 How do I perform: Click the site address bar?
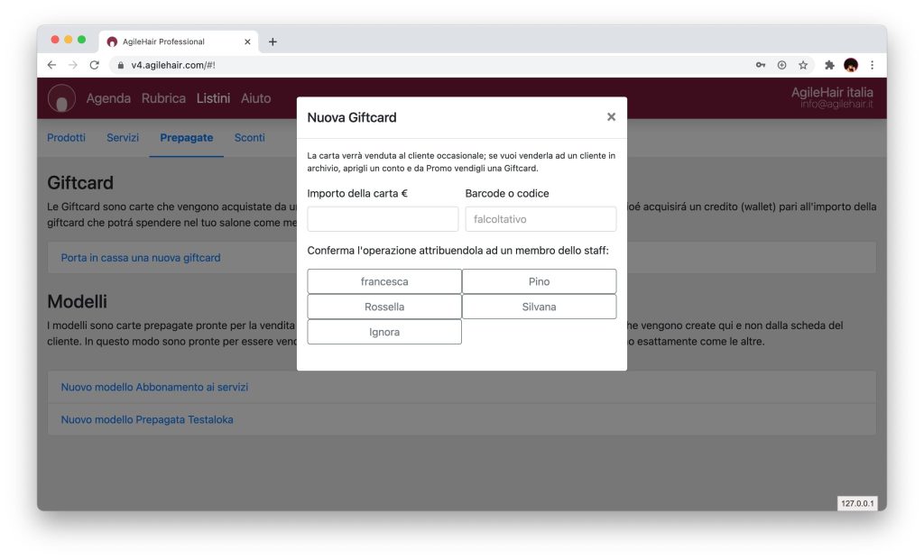433,65
